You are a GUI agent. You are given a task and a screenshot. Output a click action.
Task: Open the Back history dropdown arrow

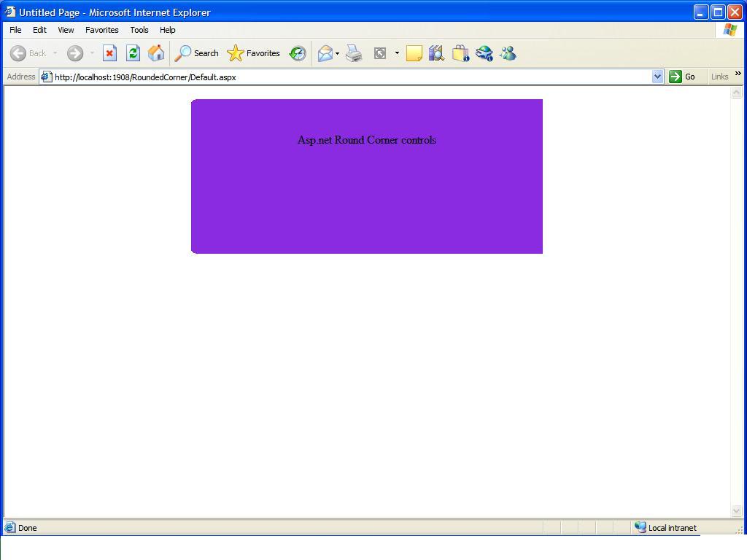pyautogui.click(x=55, y=53)
